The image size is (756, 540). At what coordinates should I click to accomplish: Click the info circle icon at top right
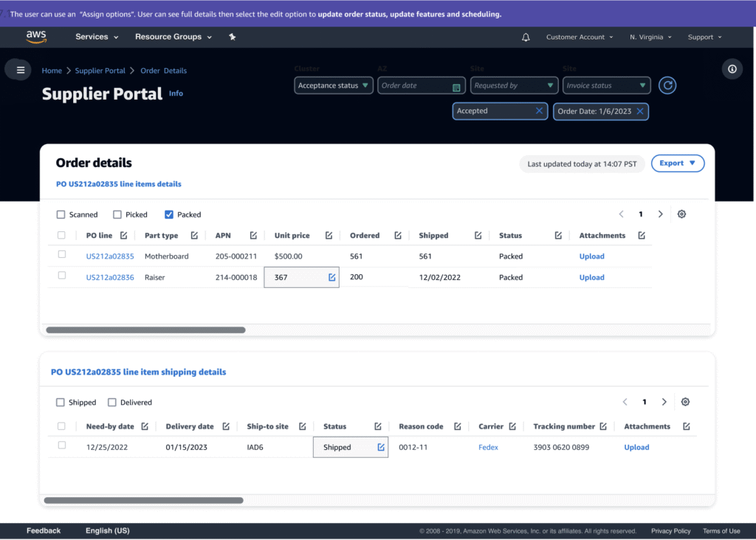(x=732, y=69)
